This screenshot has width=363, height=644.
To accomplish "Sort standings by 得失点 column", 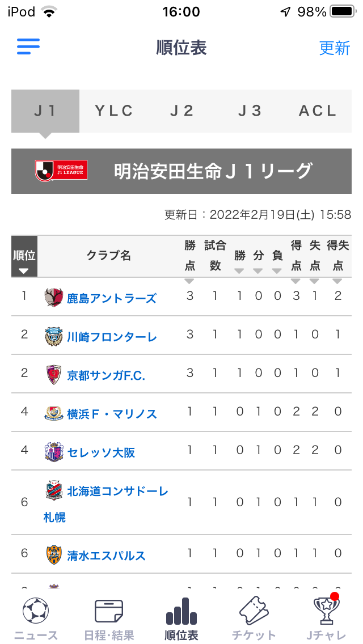I will 337,256.
